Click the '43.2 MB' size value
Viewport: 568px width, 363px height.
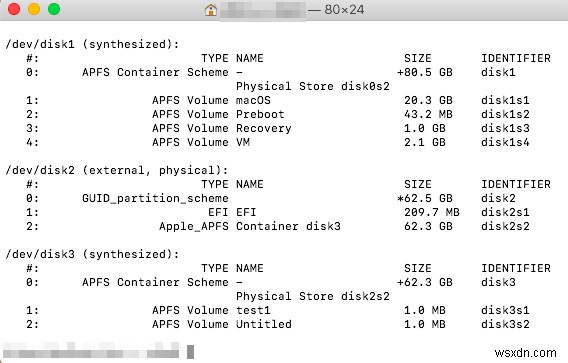coord(428,114)
